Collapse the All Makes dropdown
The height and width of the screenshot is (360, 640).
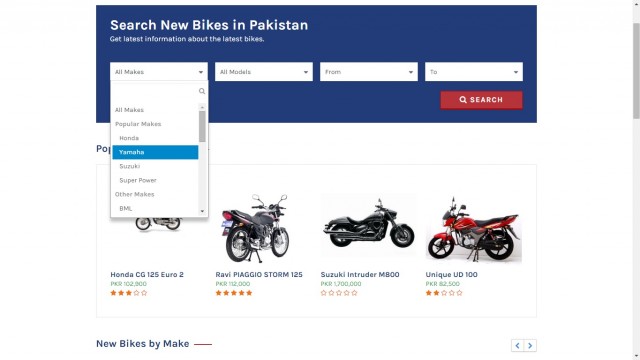(x=159, y=72)
